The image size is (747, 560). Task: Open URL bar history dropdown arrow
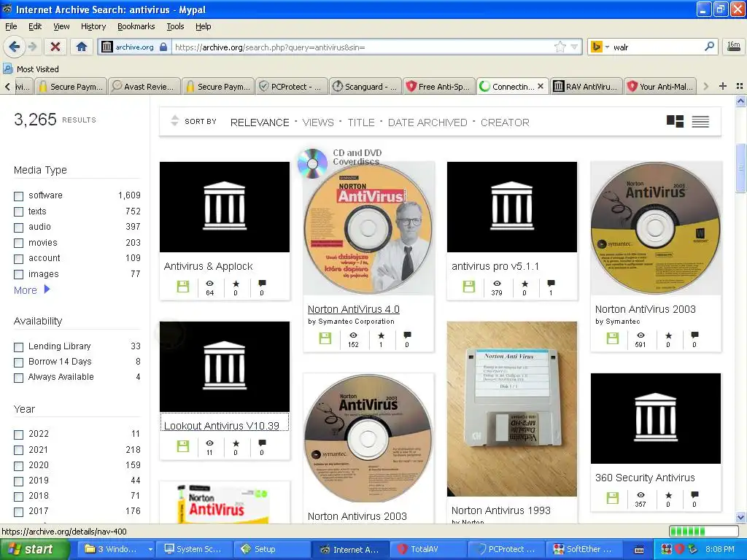coord(575,47)
